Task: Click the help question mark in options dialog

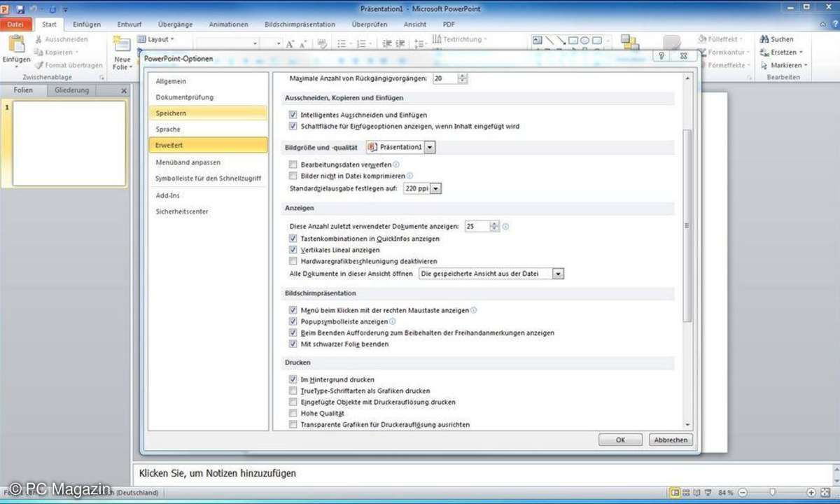Action: point(661,56)
